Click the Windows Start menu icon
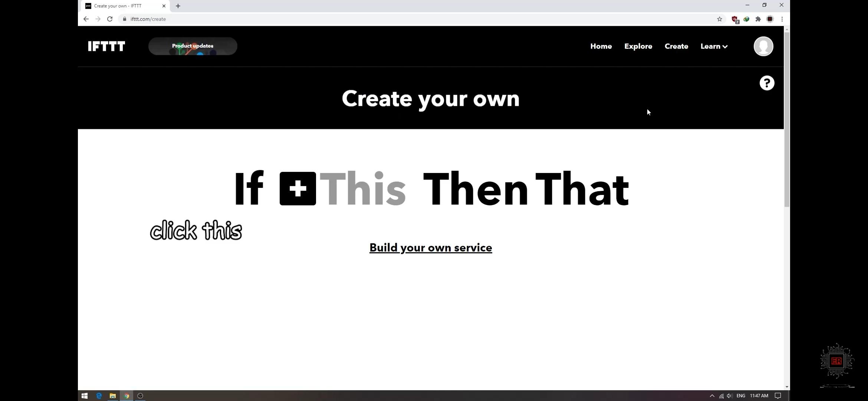This screenshot has height=401, width=868. click(x=85, y=395)
